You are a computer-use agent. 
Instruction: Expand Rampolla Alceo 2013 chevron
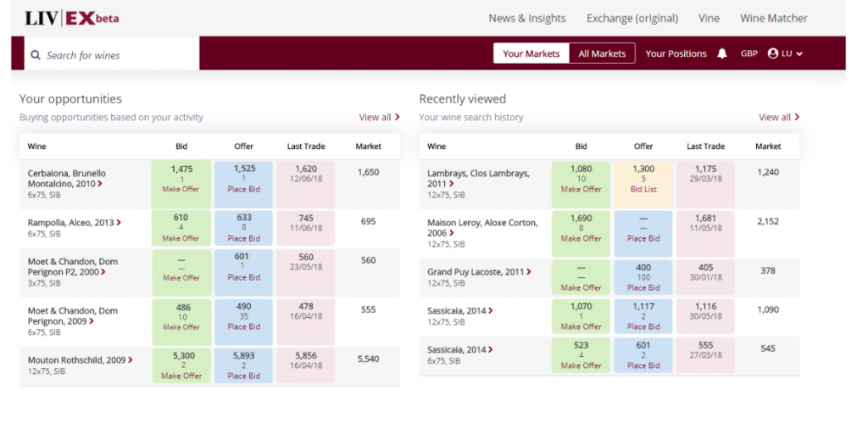point(119,223)
